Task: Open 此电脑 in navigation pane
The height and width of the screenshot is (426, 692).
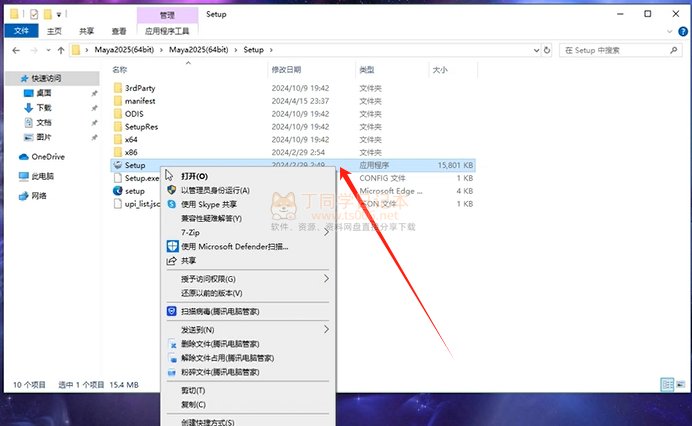Action: pyautogui.click(x=42, y=176)
